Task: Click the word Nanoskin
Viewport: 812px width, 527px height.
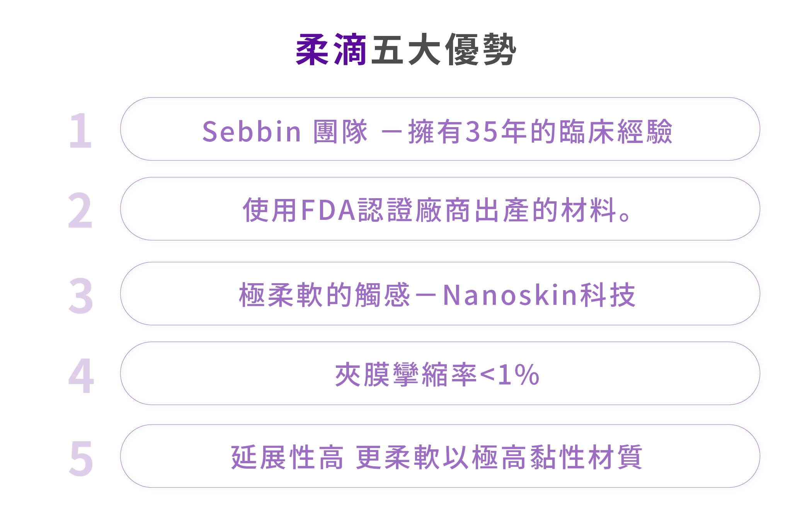Action: point(510,295)
